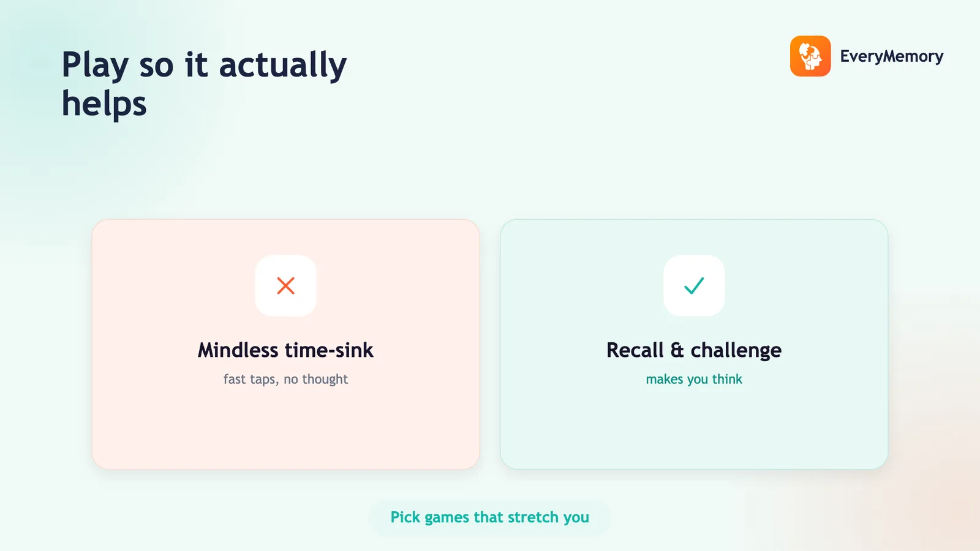980x551 pixels.
Task: Click the ampersand in 'Recall & challenge'
Action: (677, 350)
